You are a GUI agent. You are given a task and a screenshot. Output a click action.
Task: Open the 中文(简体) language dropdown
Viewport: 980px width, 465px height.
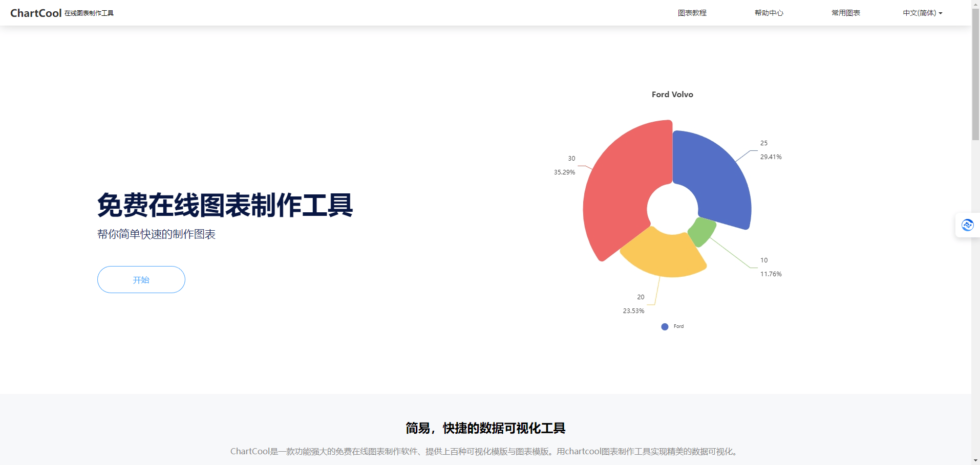pyautogui.click(x=922, y=13)
